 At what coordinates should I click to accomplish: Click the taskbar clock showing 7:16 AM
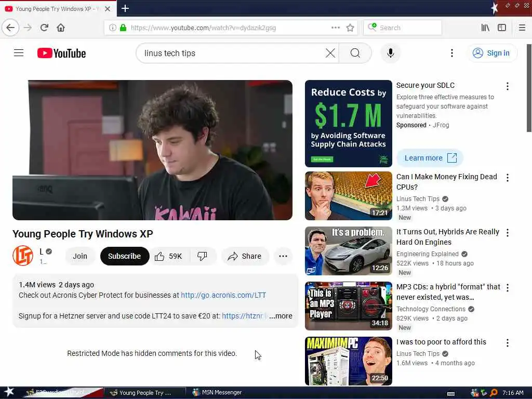512,393
